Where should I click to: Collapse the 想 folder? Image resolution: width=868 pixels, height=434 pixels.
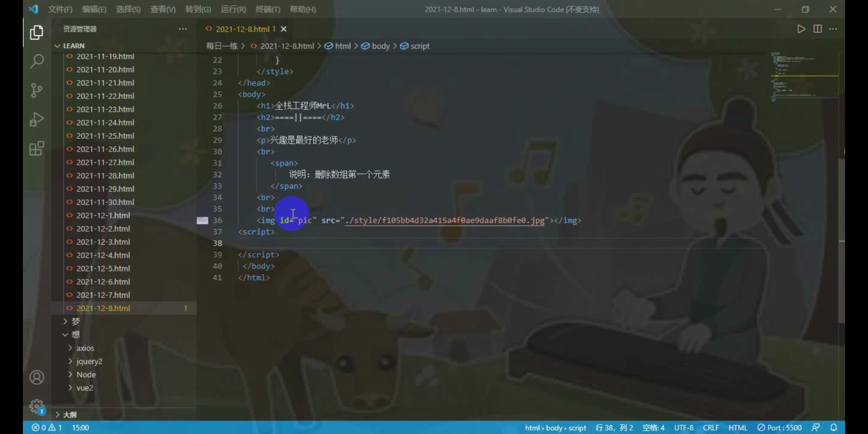point(124,335)
